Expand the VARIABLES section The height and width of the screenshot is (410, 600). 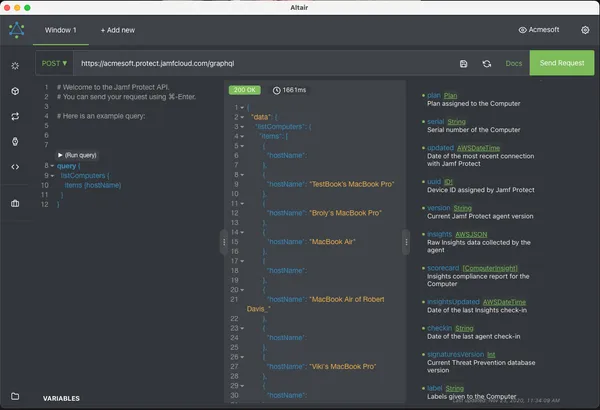(61, 399)
